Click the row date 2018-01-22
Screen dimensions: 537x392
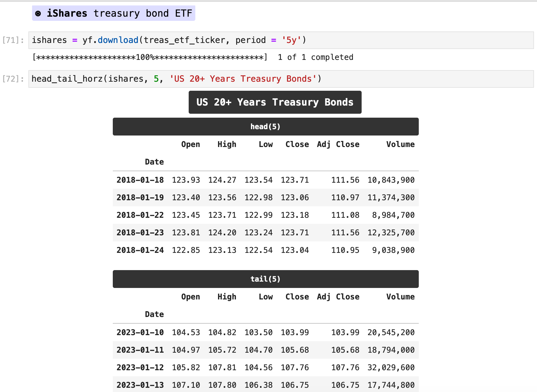(140, 215)
